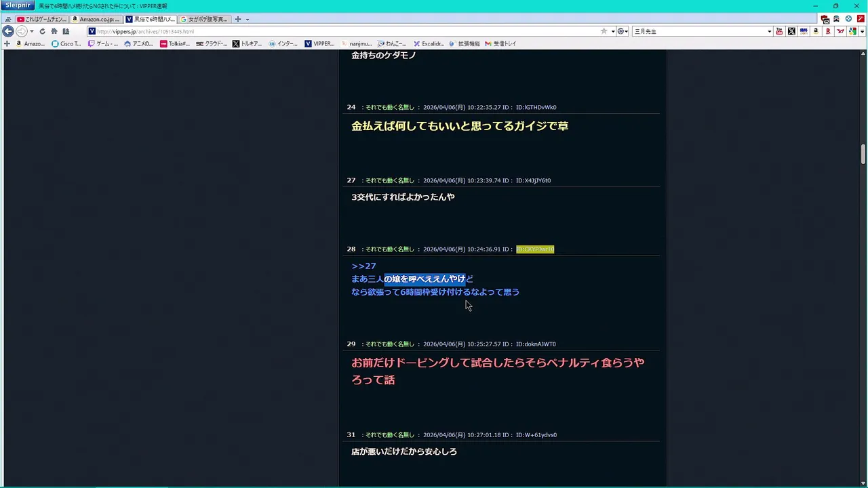Click the blue circular extension icon
The width and height of the screenshot is (868, 488).
pyautogui.click(x=848, y=19)
